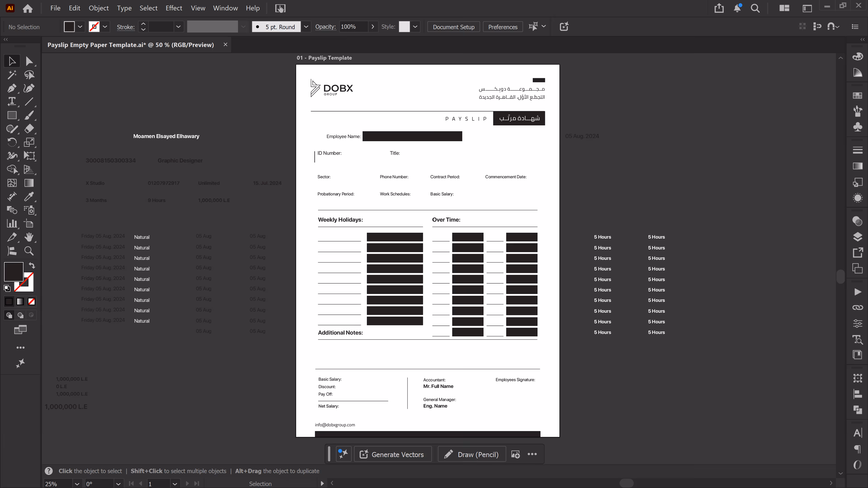Open the Edit Toolbar three-dots menu
The image size is (868, 488).
pyautogui.click(x=21, y=347)
